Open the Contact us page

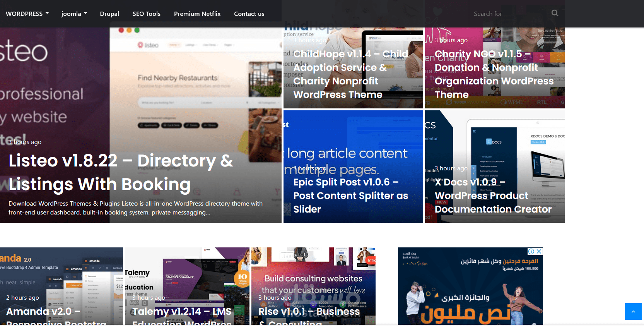[x=249, y=14]
